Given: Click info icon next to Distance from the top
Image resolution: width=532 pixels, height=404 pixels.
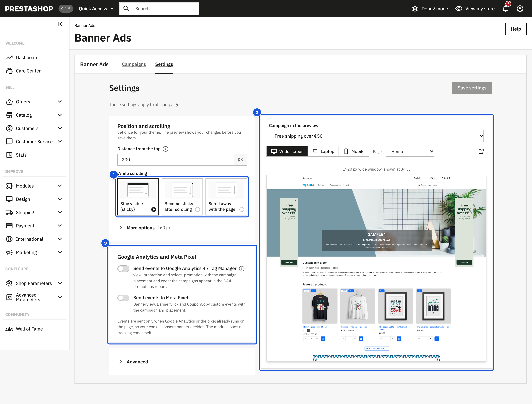Looking at the screenshot, I should [165, 149].
